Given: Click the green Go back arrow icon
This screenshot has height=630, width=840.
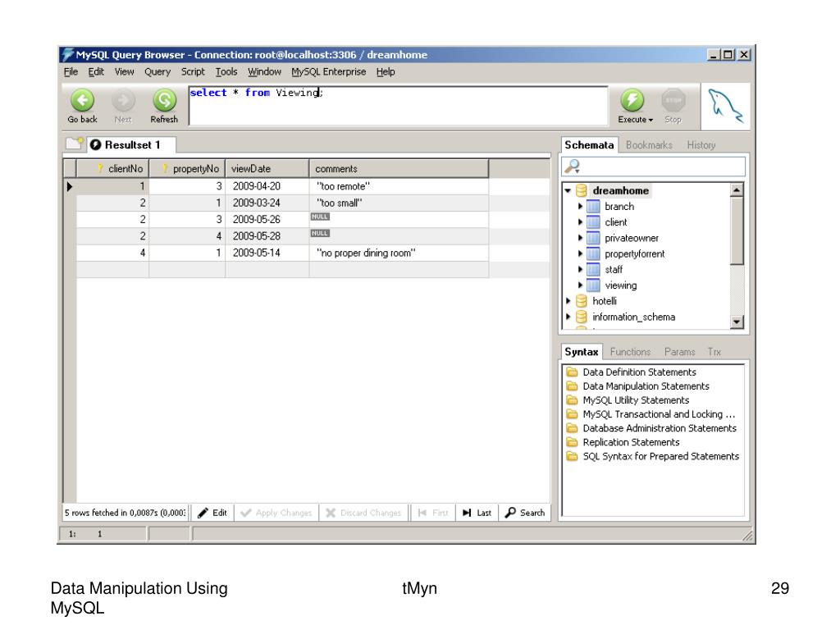Looking at the screenshot, I should pos(82,100).
